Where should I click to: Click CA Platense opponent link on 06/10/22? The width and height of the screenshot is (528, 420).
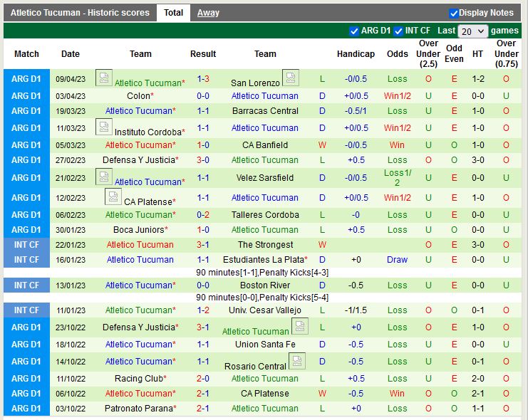pos(265,394)
